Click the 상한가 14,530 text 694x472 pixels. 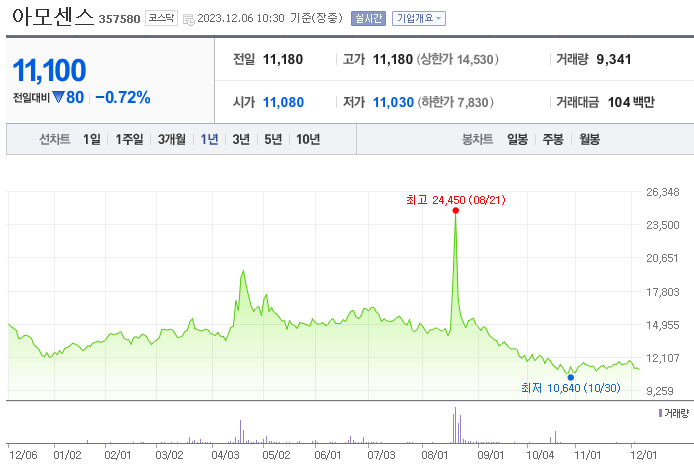click(458, 59)
